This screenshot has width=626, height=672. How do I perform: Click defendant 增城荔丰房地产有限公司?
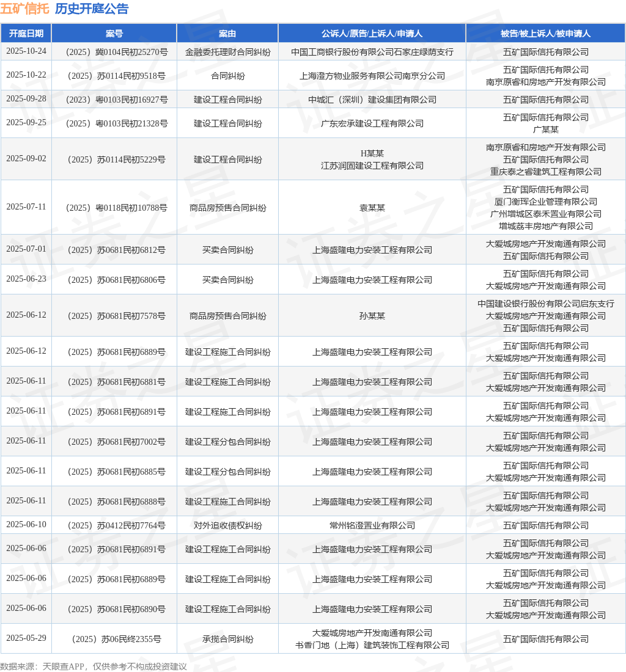coord(545,225)
